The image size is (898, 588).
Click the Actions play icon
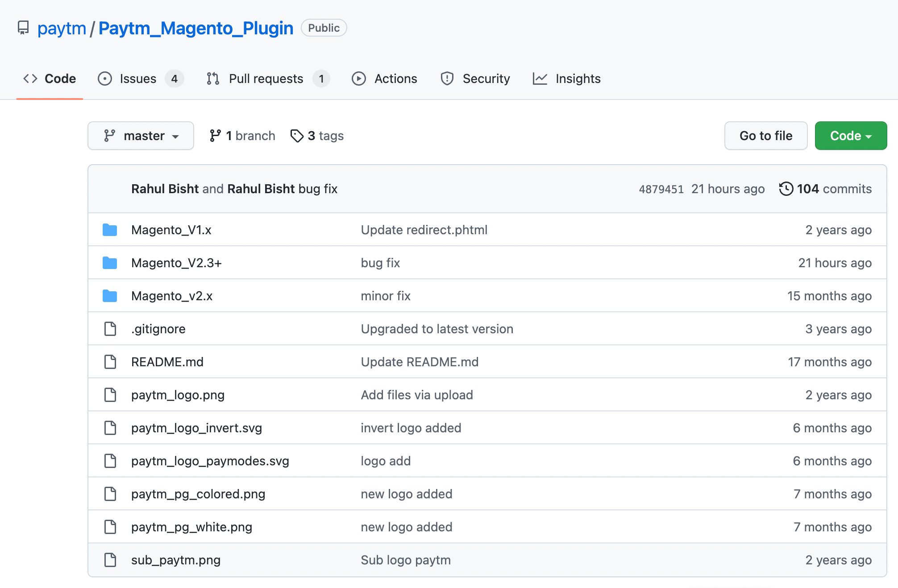[359, 79]
